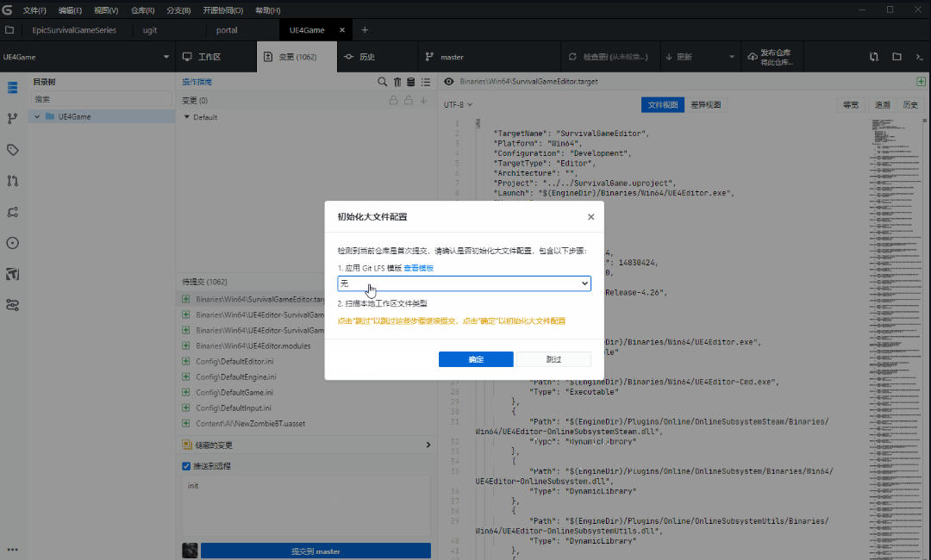The height and width of the screenshot is (560, 931).
Task: Click the open folder icon in top-right toolbar
Action: coord(897,57)
